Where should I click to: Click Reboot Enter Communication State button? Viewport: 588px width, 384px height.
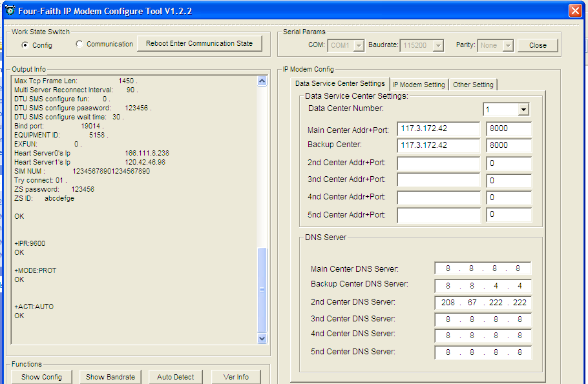coord(199,43)
